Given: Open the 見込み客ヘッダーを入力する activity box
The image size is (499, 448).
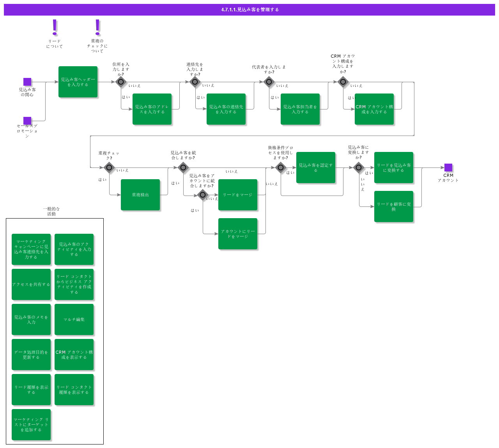Looking at the screenshot, I should click(78, 82).
